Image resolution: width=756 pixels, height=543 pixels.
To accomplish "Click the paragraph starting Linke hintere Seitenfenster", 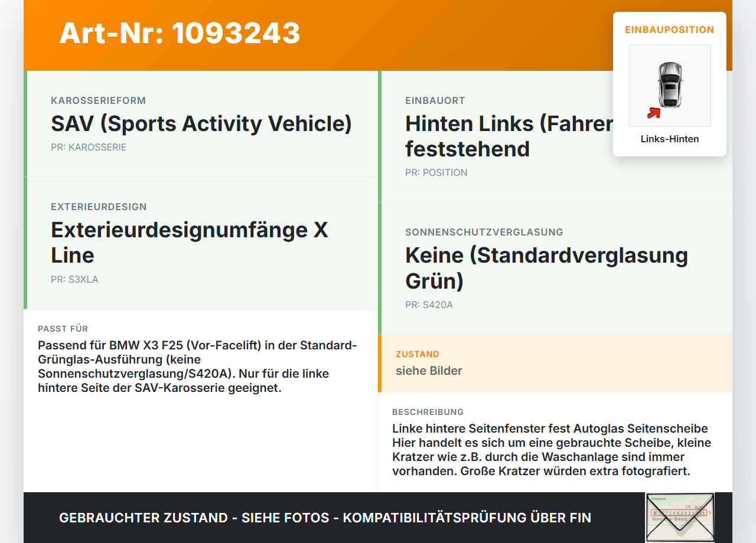I will (x=552, y=450).
